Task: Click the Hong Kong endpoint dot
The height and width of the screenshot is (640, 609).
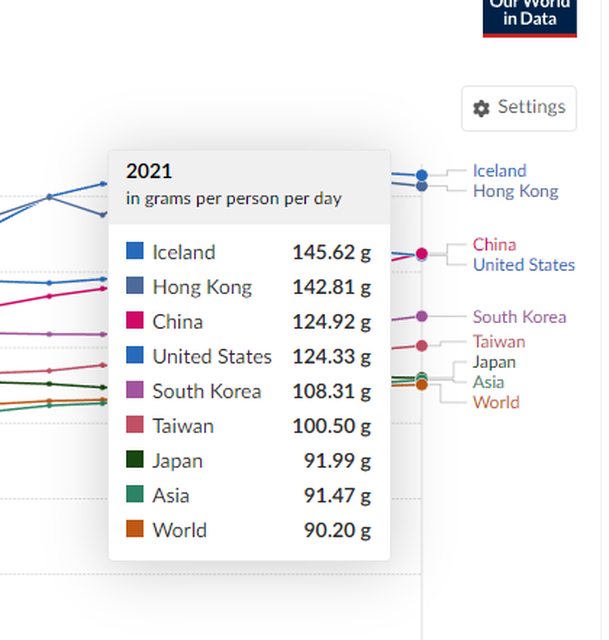Action: click(x=422, y=186)
